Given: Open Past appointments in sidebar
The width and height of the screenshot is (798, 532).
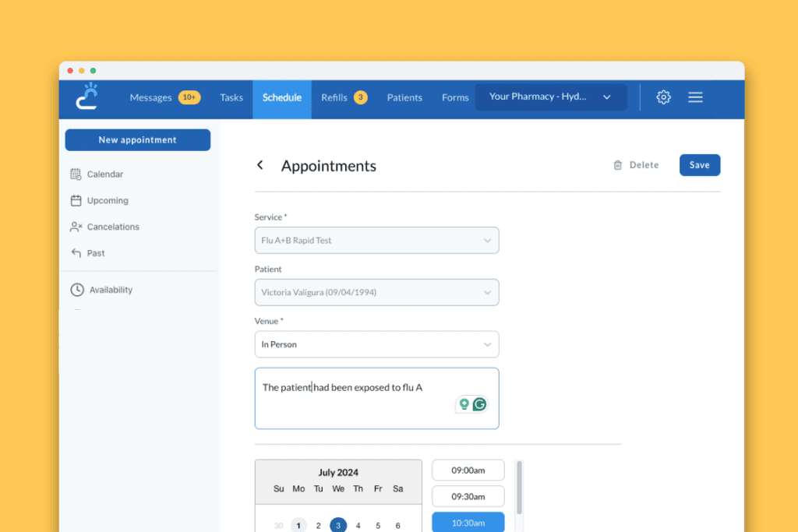Looking at the screenshot, I should pos(96,253).
